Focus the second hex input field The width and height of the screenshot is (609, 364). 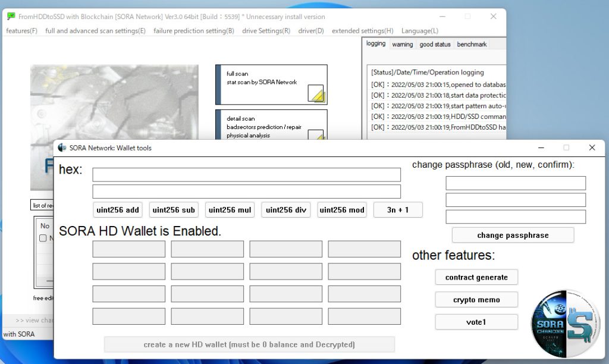pyautogui.click(x=247, y=192)
